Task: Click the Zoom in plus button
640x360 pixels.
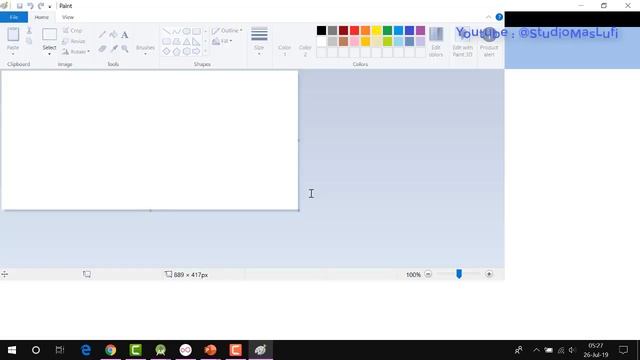Action: click(489, 274)
